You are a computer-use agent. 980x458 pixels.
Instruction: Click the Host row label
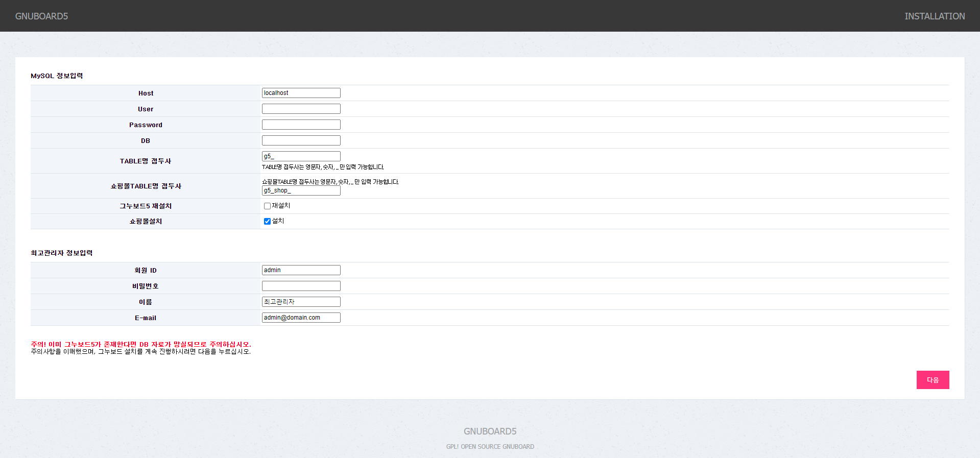tap(146, 93)
